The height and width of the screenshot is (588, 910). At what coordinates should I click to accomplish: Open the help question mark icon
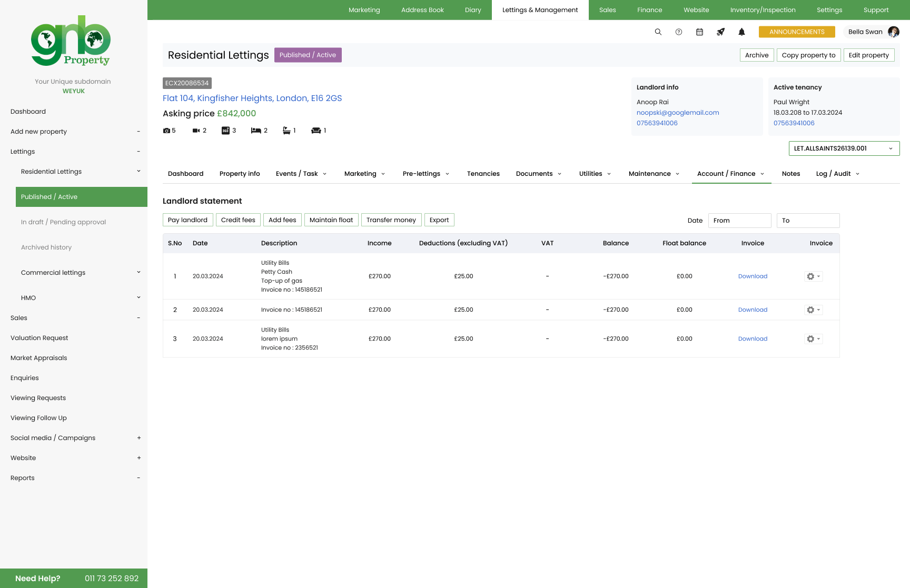point(679,32)
